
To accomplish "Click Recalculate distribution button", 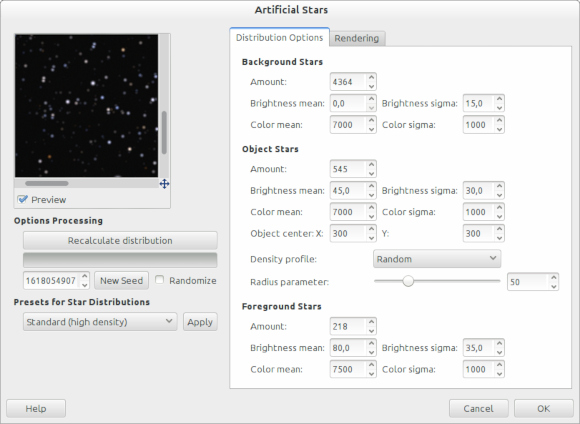I will [x=120, y=240].
